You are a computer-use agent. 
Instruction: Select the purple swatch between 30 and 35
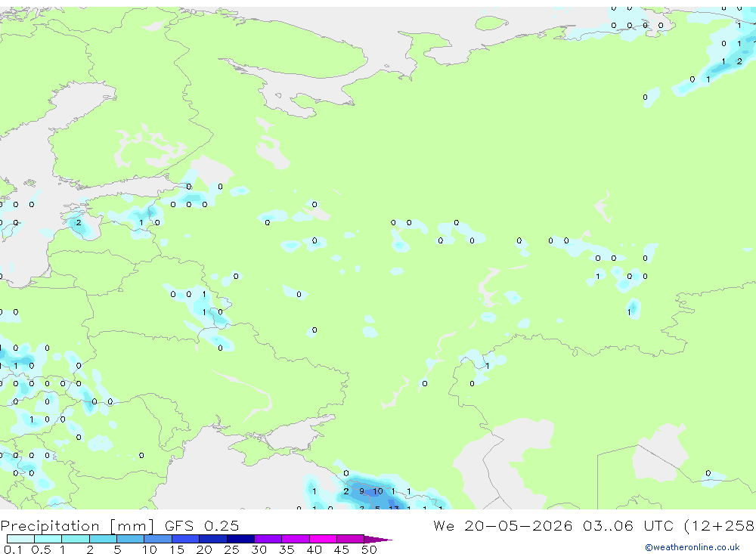(268, 539)
